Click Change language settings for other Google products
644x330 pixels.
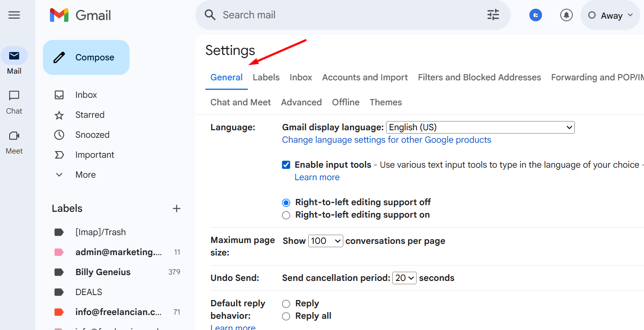pos(387,140)
